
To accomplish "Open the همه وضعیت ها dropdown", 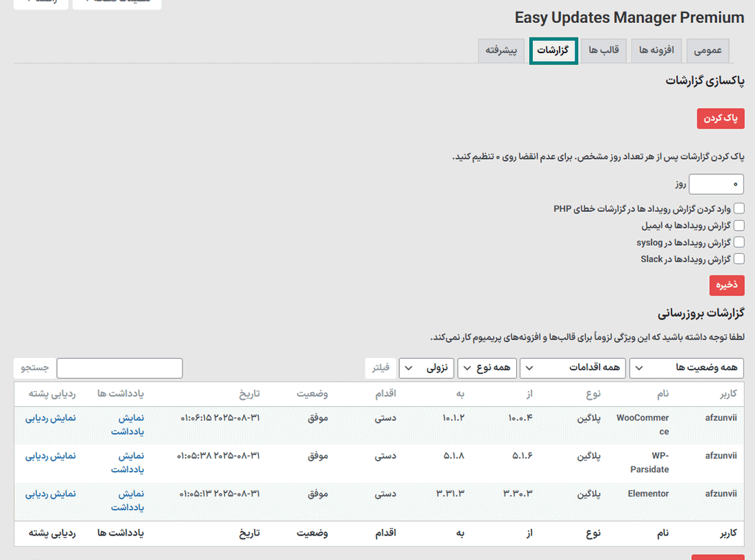I will [686, 368].
